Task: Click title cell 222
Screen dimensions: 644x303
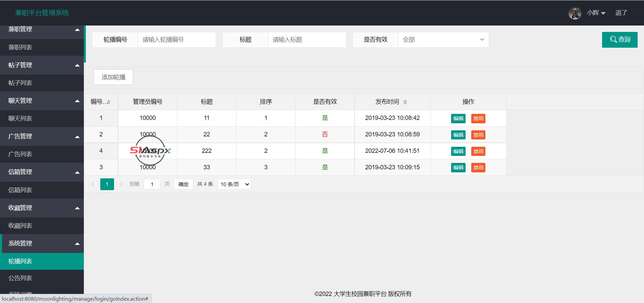Action: 207,151
